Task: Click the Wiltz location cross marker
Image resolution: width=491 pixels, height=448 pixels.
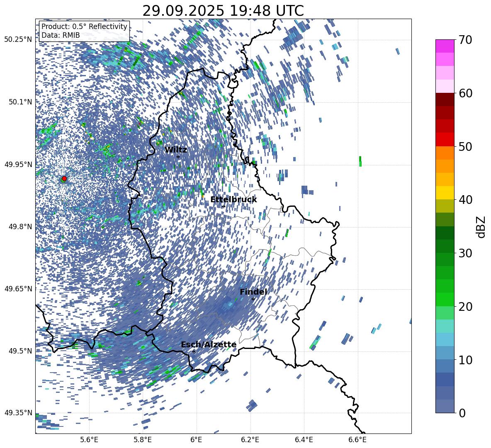Action: (178, 157)
